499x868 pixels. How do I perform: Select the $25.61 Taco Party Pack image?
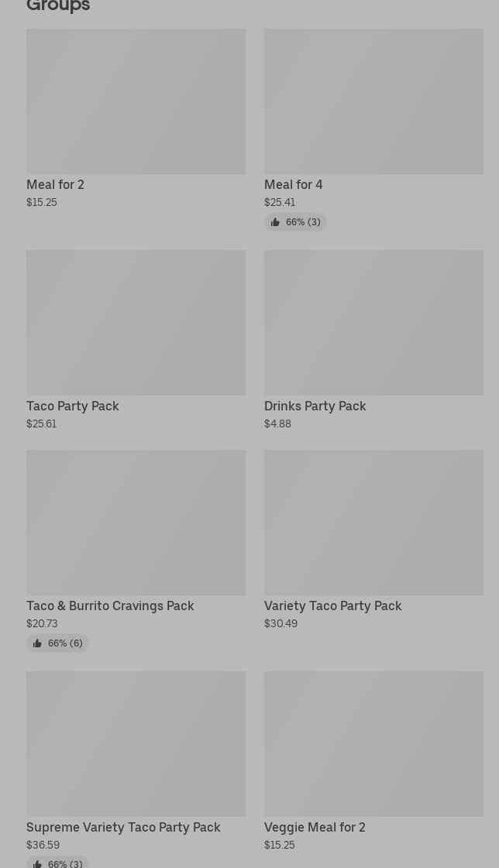click(136, 322)
